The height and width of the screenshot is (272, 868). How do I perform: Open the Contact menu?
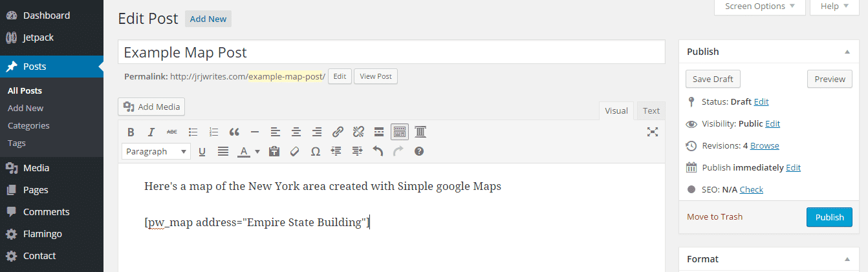tap(52, 256)
